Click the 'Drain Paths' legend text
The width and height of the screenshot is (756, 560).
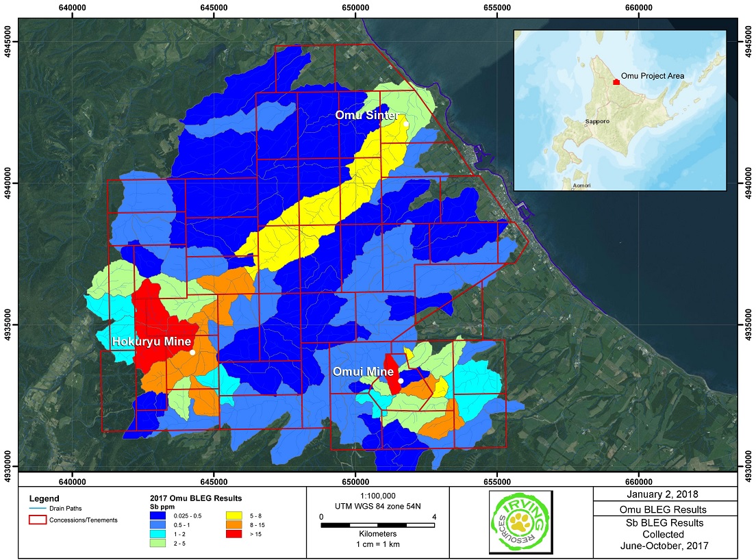(66, 509)
